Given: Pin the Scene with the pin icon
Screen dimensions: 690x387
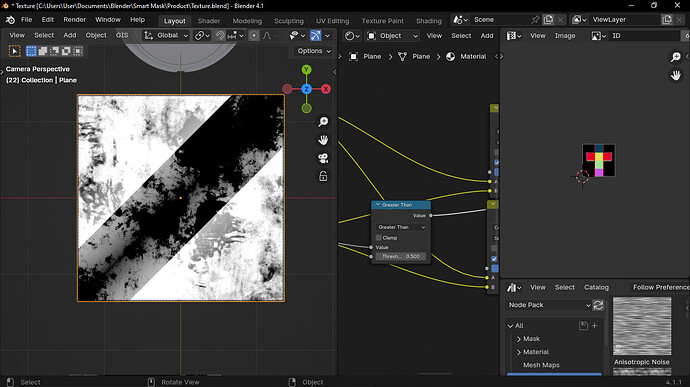Looking at the screenshot, I should (x=535, y=20).
